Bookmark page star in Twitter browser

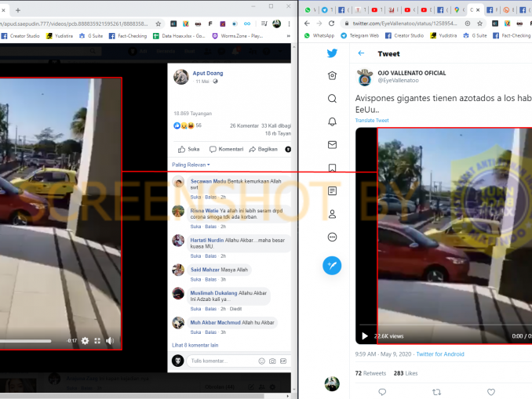pos(479,24)
